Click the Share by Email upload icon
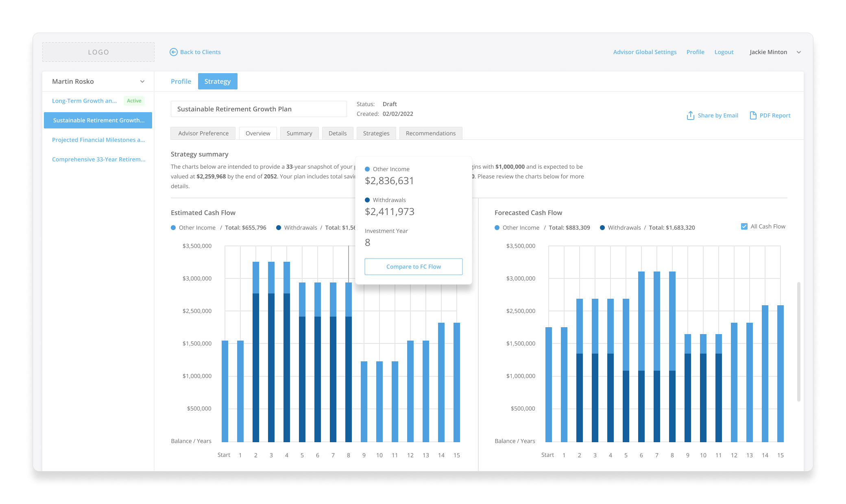The image size is (846, 504). click(x=690, y=115)
